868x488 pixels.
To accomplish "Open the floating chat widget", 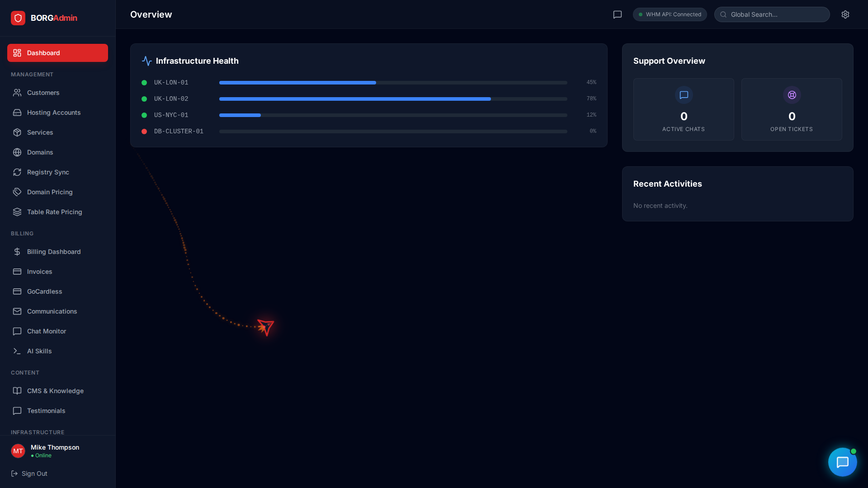I will pyautogui.click(x=843, y=462).
